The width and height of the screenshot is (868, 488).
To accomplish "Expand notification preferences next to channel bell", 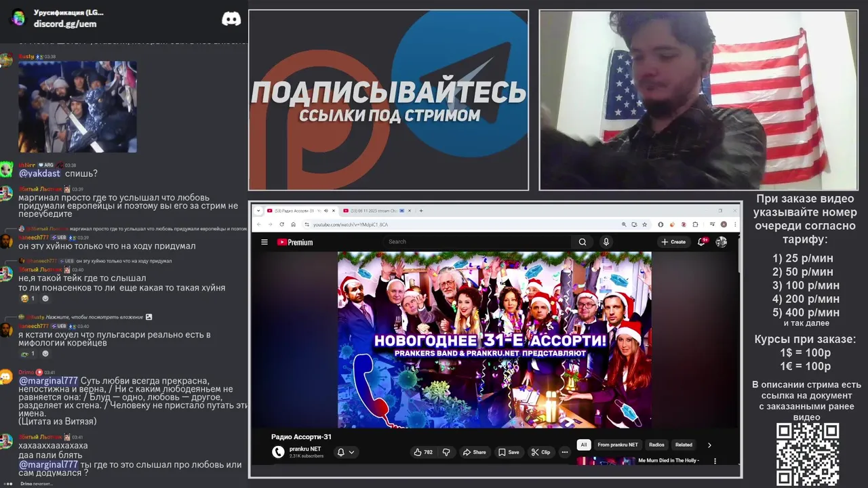I will pos(351,452).
